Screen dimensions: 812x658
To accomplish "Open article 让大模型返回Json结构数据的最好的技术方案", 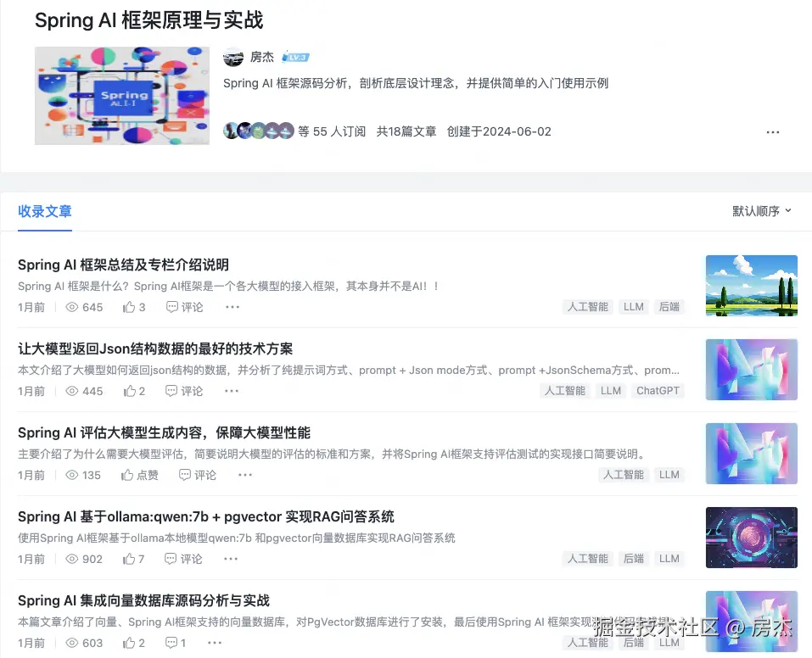I will coord(155,349).
